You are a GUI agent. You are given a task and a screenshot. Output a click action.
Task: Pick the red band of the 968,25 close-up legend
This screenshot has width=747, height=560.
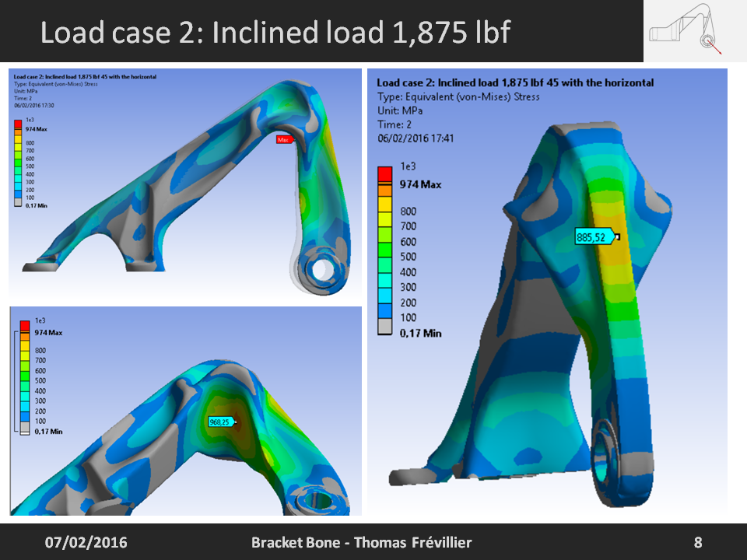pos(25,325)
